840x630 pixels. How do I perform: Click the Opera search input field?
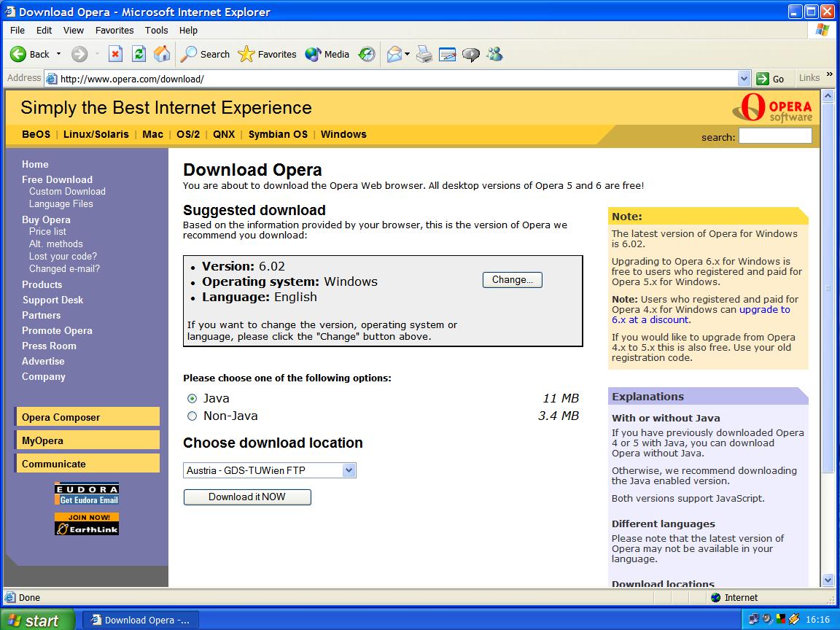tap(774, 136)
